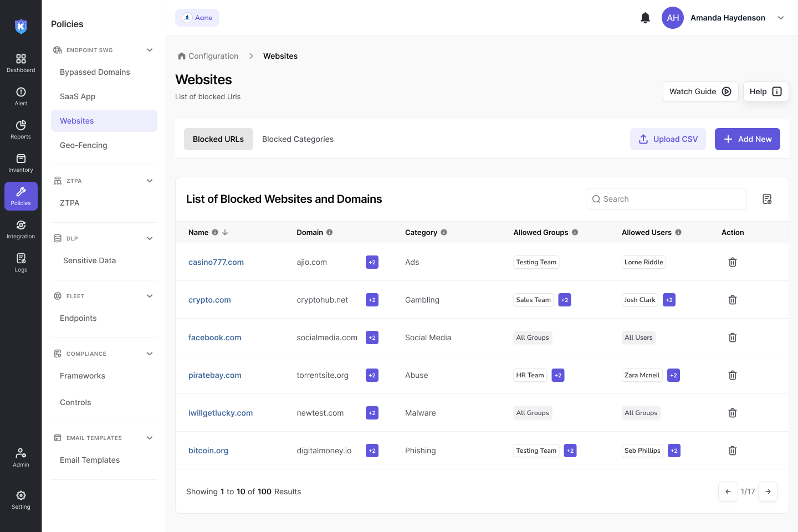Image resolution: width=798 pixels, height=532 pixels.
Task: Open the facebook.com link
Action: tap(214, 337)
